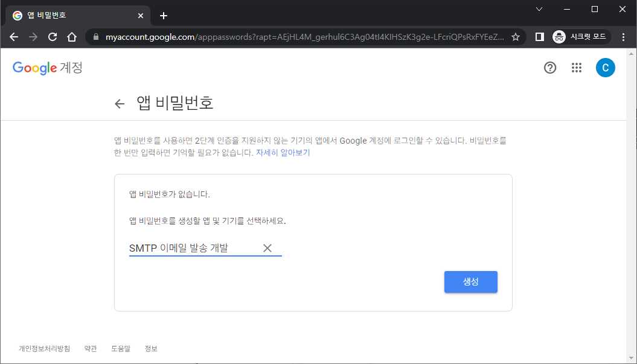
Task: Open the 약관 footer link
Action: 91,348
